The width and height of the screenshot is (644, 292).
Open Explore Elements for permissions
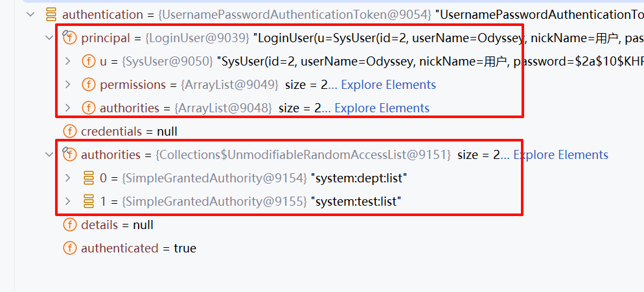point(388,85)
